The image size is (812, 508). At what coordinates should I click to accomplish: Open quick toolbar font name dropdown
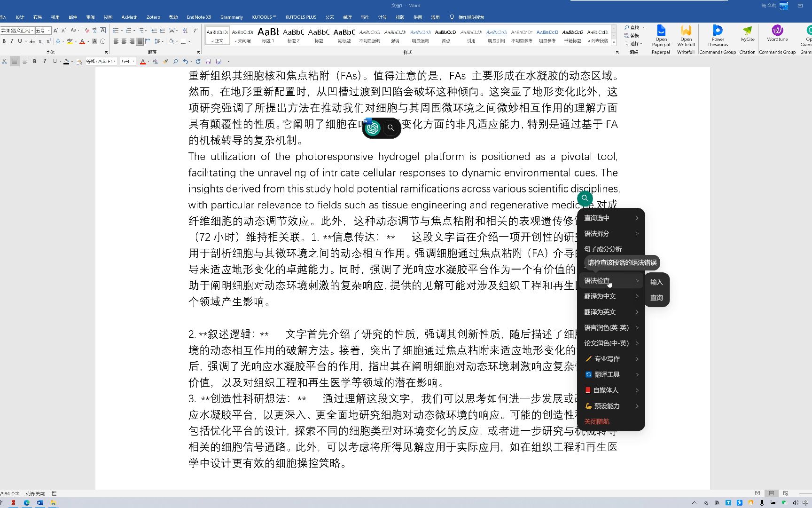(114, 62)
